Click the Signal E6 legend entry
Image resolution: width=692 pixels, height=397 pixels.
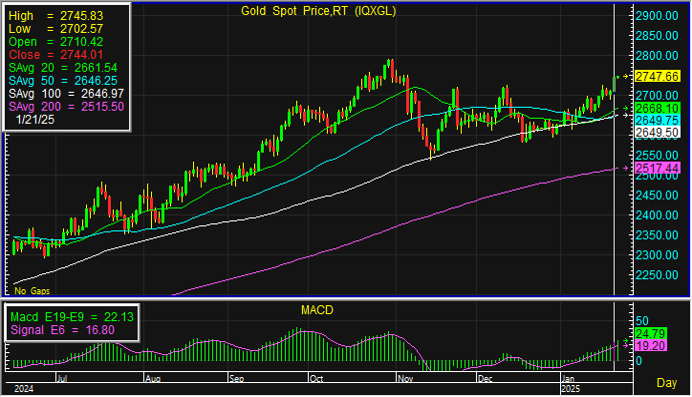[62, 330]
